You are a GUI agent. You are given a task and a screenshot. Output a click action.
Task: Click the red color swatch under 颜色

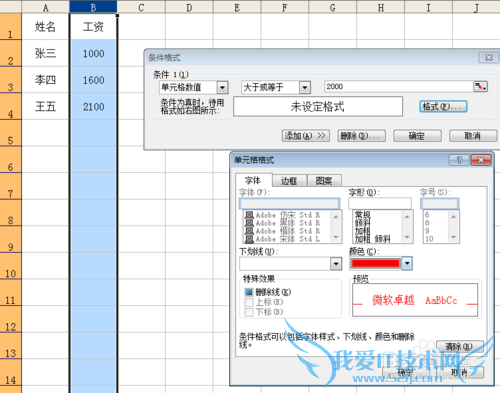[375, 263]
